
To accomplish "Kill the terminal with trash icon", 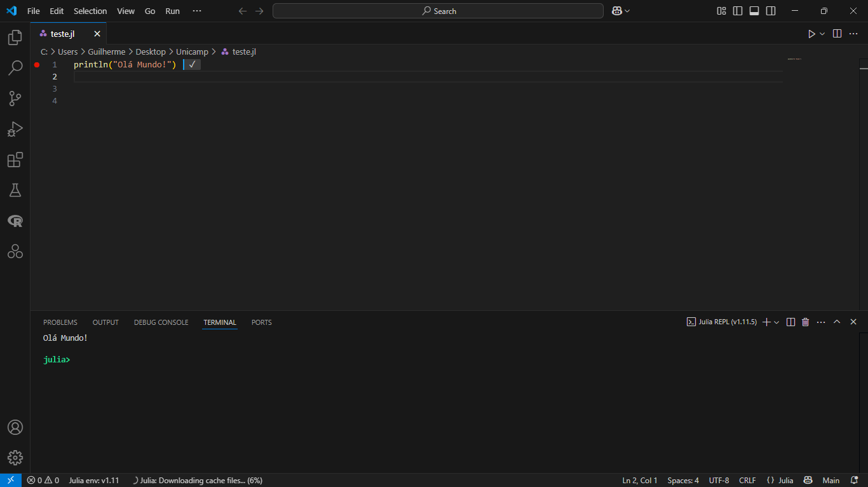I will 806,322.
